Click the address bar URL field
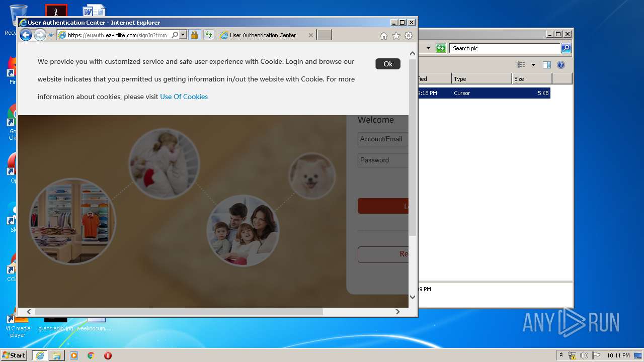The image size is (644, 362). click(x=119, y=35)
